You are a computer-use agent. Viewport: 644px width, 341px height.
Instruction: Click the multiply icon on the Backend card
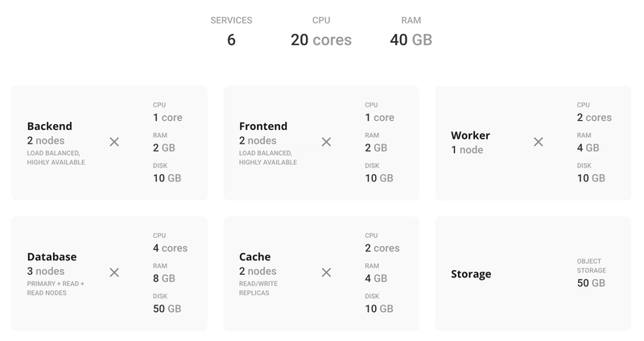[x=114, y=142]
